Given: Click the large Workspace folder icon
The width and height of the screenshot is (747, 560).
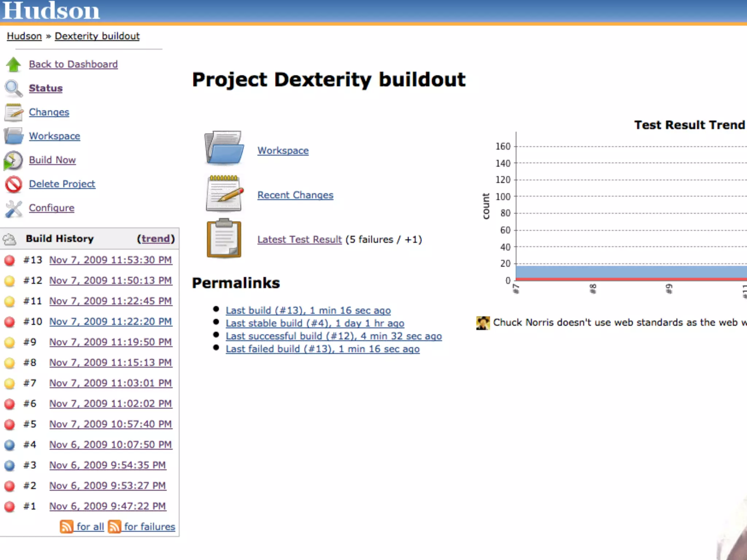Looking at the screenshot, I should (x=224, y=148).
